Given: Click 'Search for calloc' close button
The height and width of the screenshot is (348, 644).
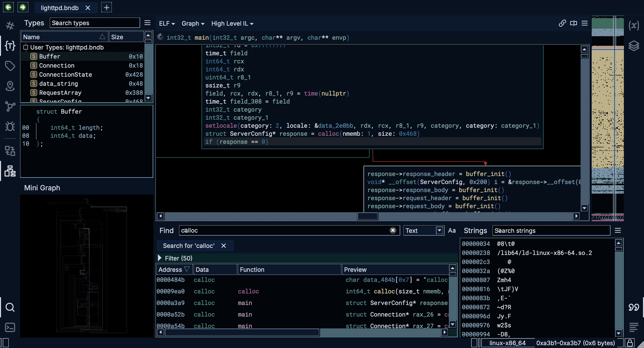Looking at the screenshot, I should pos(224,245).
